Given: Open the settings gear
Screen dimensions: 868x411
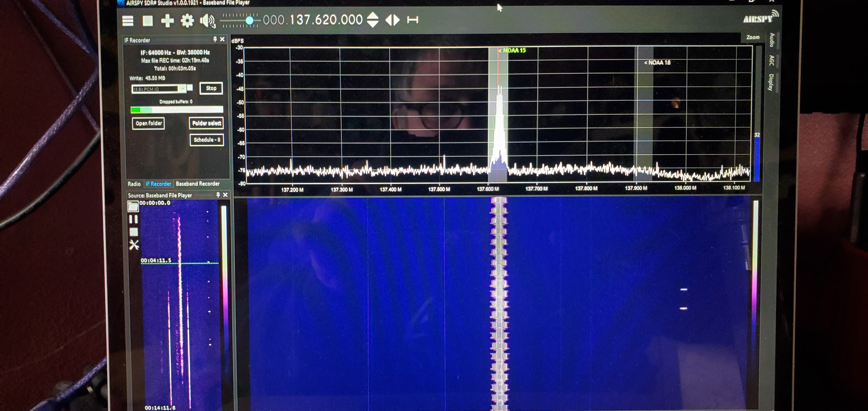Looking at the screenshot, I should tap(187, 21).
